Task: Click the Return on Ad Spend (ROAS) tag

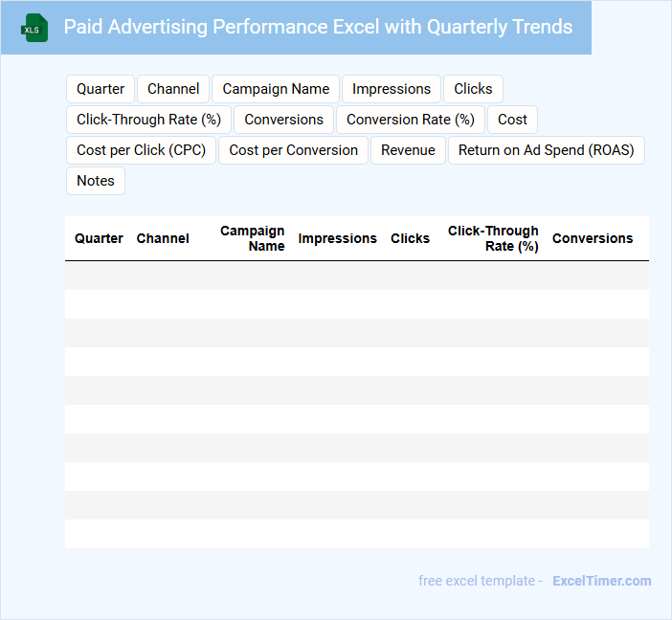Action: tap(546, 150)
